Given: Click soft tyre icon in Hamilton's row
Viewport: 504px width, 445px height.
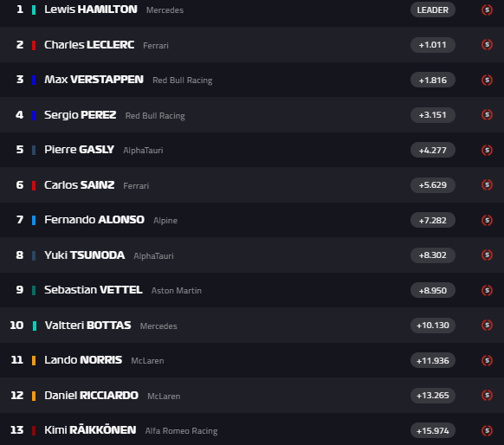Looking at the screenshot, I should pos(487,10).
